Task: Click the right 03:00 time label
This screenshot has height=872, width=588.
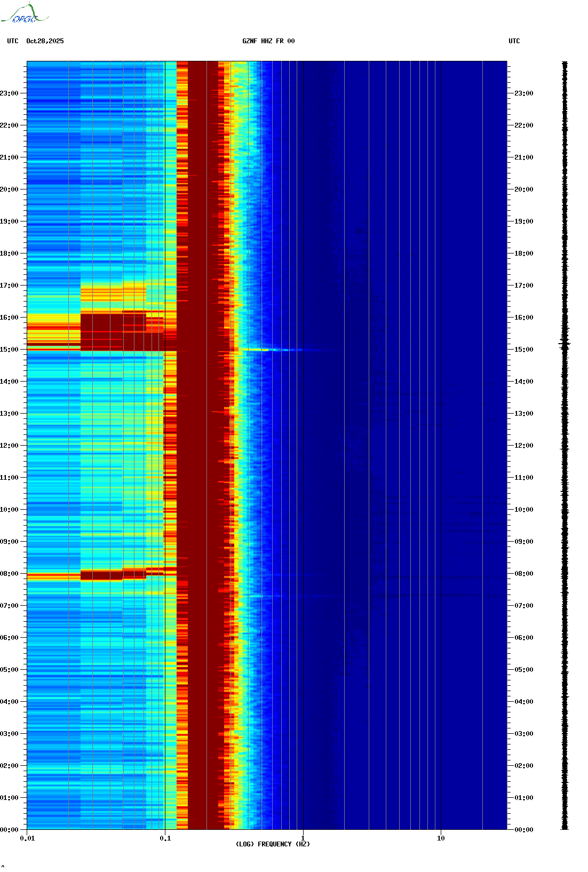Action: [524, 734]
